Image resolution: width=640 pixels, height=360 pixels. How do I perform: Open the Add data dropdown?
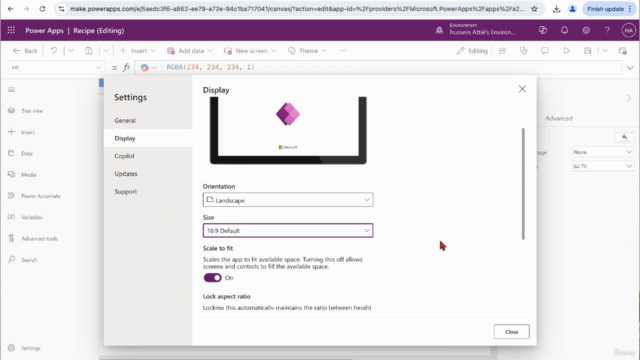(190, 51)
